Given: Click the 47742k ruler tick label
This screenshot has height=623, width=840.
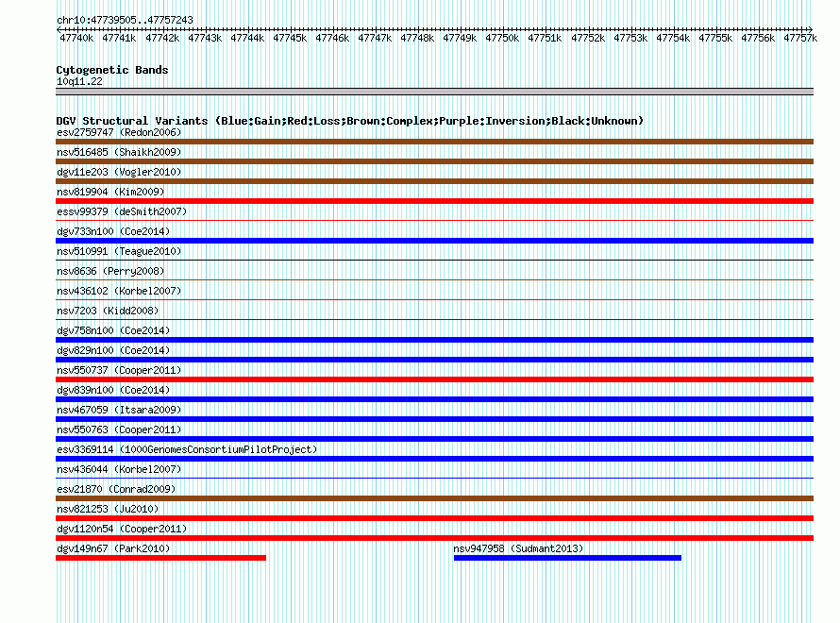Looking at the screenshot, I should click(162, 38).
